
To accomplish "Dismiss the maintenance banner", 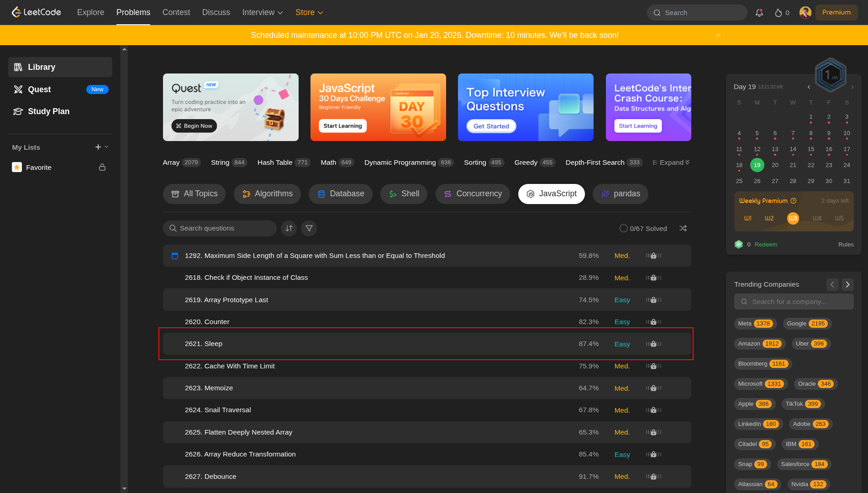I will point(718,35).
